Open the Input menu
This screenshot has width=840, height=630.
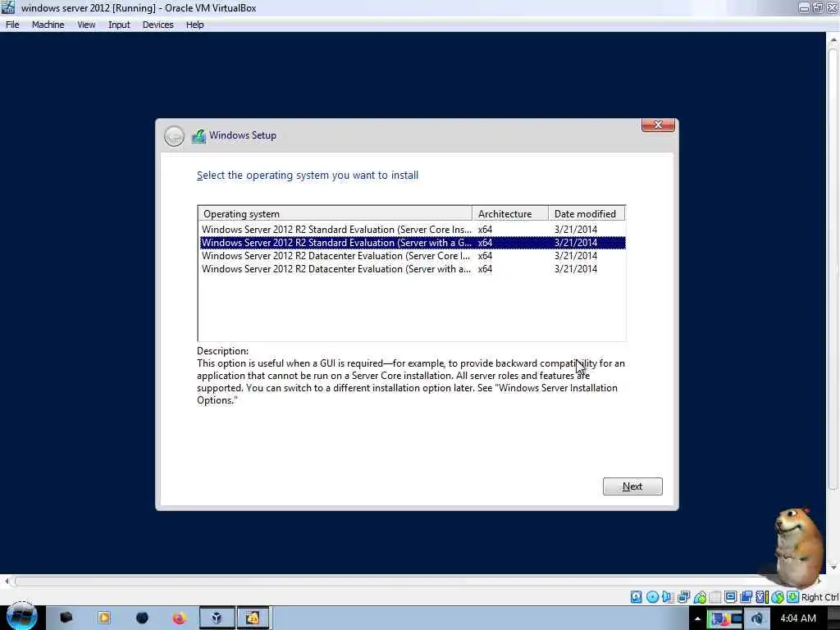click(x=119, y=25)
